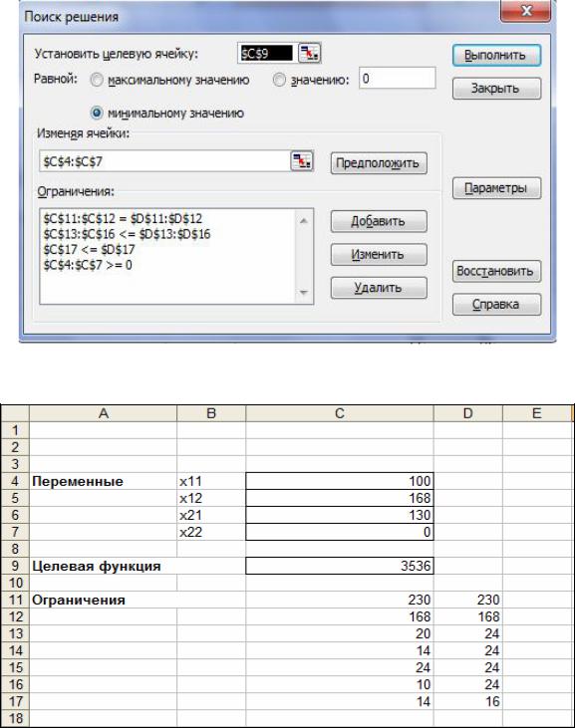Open Параметры solver options
This screenshot has height=728, width=575.
point(496,188)
